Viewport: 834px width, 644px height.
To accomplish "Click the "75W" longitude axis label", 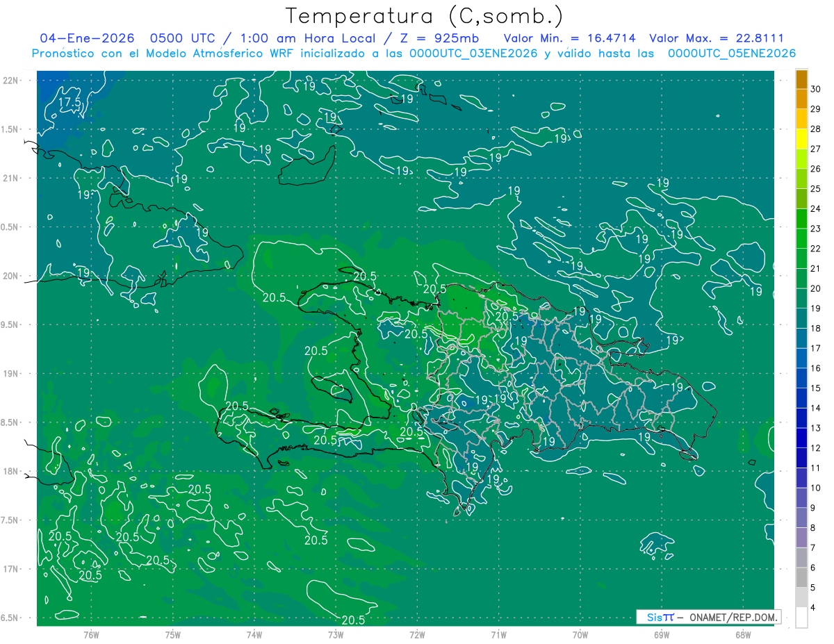I will point(172,634).
